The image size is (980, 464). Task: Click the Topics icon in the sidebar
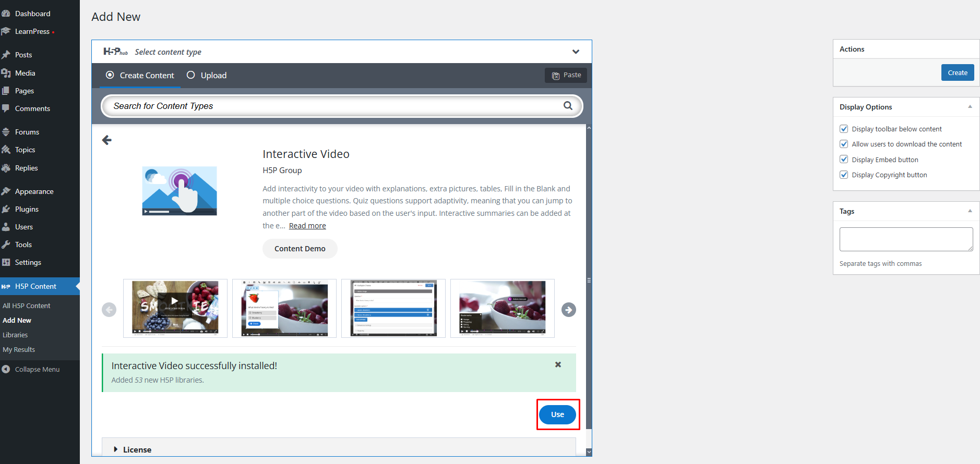coord(6,150)
